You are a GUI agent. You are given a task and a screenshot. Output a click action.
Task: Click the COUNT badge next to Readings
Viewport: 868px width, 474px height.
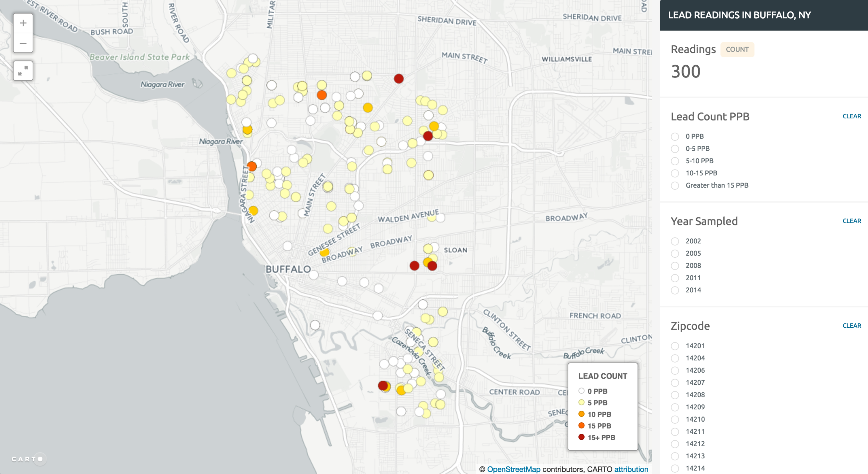(737, 49)
